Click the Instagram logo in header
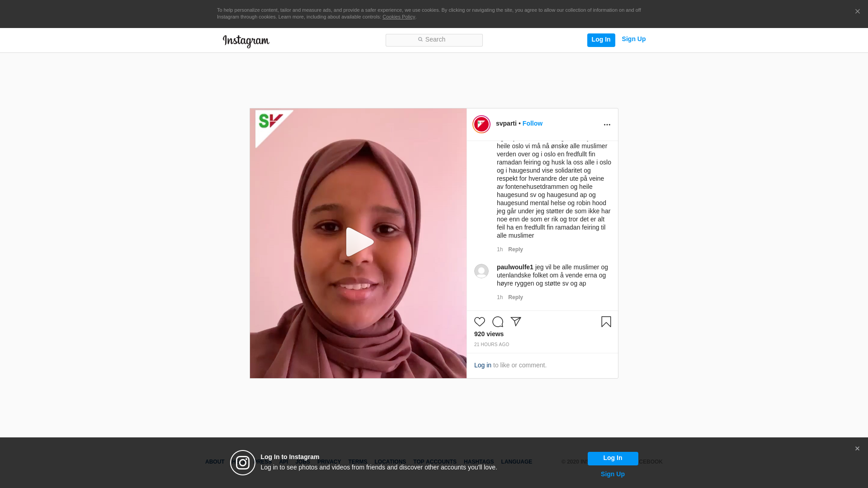 246,41
